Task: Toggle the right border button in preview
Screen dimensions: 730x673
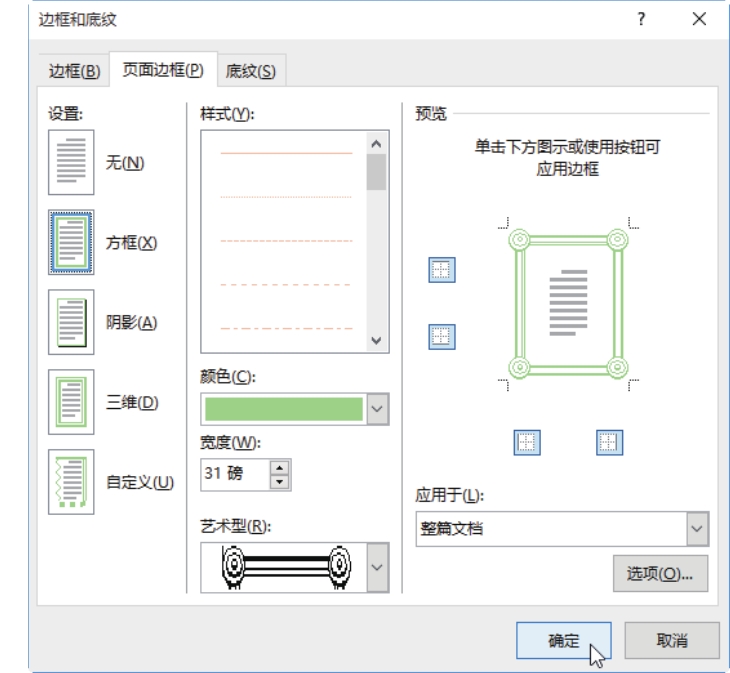Action: point(609,443)
